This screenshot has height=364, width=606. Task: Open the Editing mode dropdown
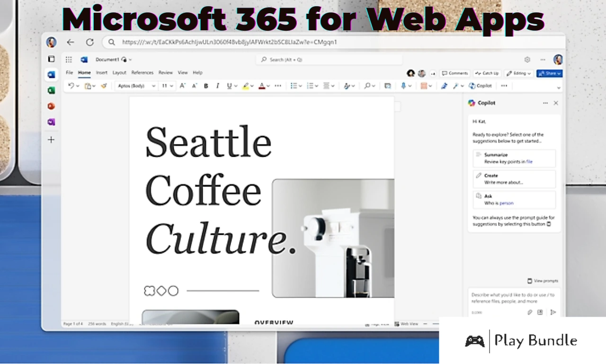518,73
